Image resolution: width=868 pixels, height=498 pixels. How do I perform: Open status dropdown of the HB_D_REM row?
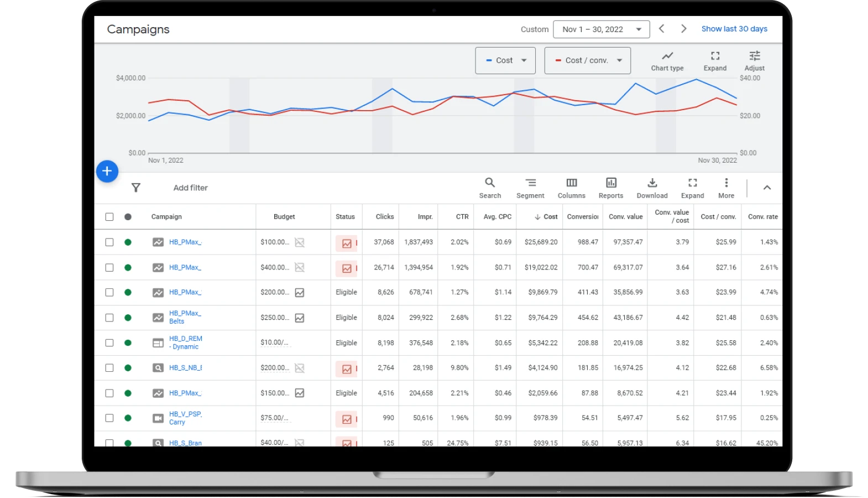(x=128, y=343)
